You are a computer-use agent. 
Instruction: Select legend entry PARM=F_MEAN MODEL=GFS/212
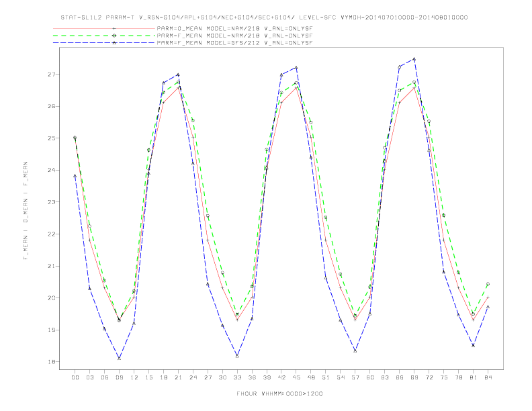click(234, 43)
